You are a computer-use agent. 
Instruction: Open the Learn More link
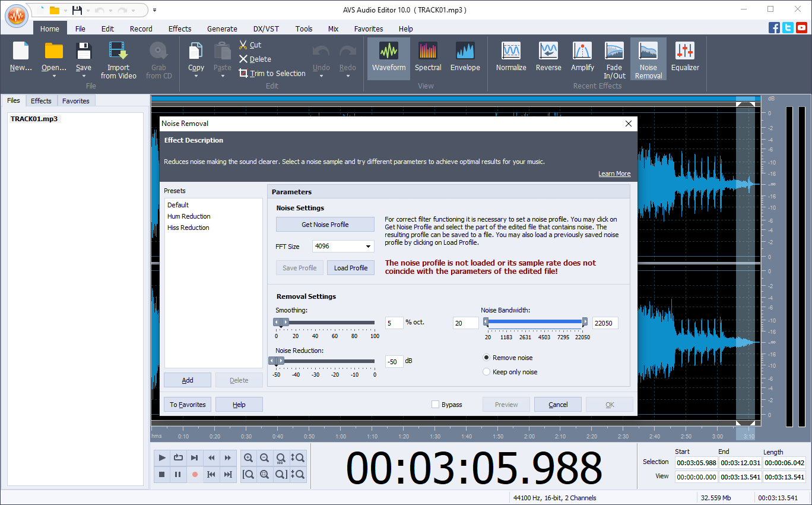pyautogui.click(x=614, y=173)
